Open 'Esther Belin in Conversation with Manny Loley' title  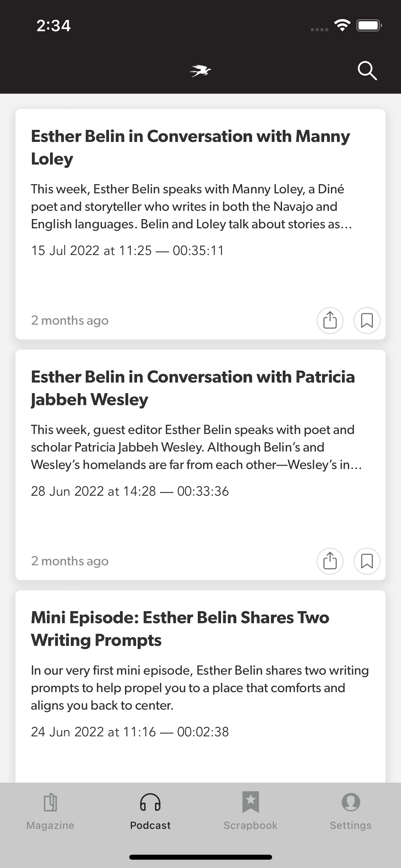click(190, 147)
